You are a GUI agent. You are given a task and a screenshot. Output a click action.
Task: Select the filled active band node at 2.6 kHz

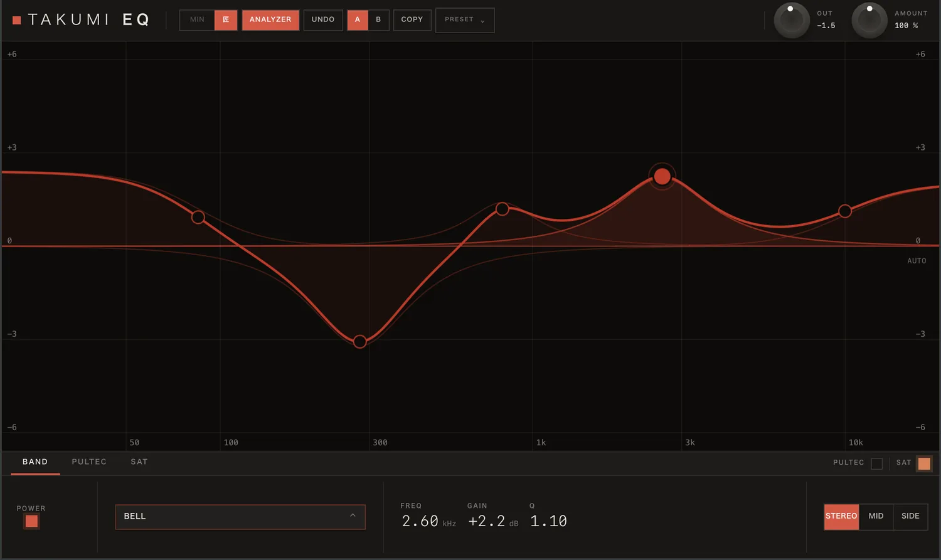(x=662, y=177)
